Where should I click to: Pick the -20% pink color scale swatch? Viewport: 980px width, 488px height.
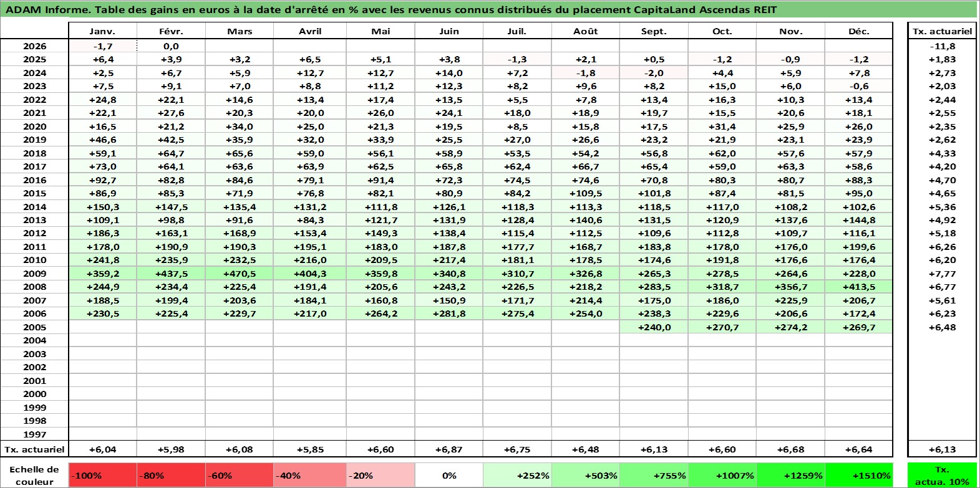[x=381, y=476]
